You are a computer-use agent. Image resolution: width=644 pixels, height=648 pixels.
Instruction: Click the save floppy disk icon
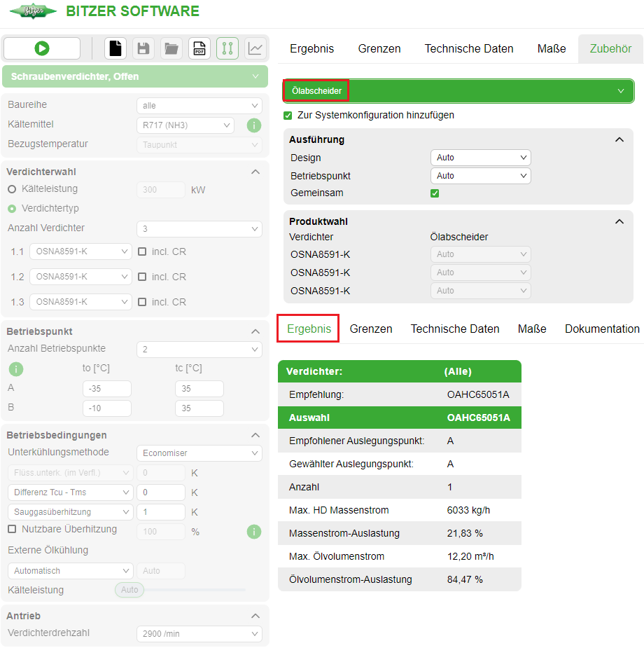143,48
